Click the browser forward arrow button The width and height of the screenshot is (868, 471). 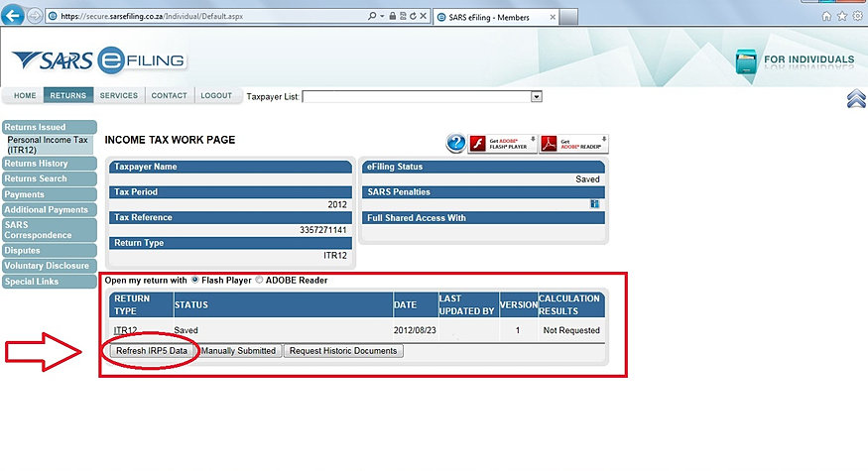pyautogui.click(x=35, y=16)
